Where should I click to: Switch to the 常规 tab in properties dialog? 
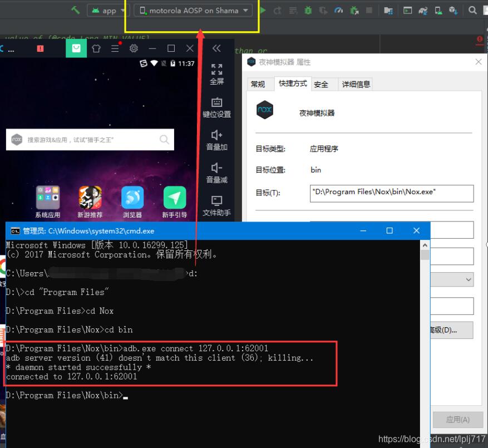coord(258,85)
